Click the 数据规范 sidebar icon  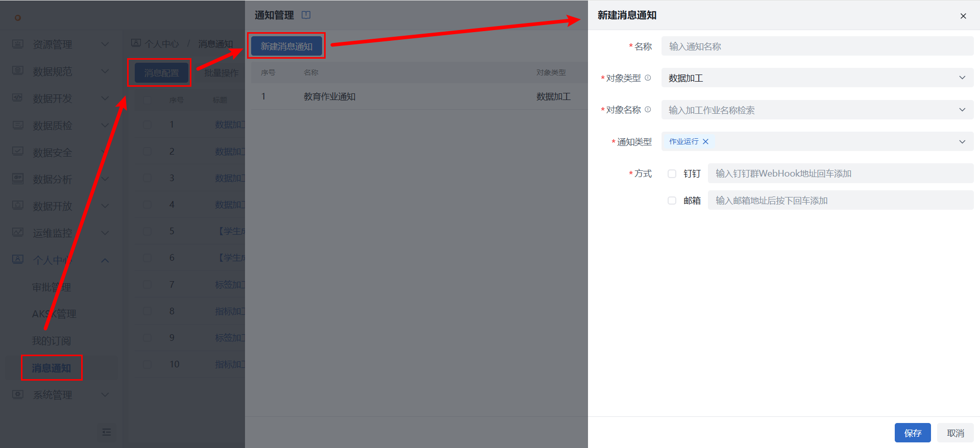18,71
